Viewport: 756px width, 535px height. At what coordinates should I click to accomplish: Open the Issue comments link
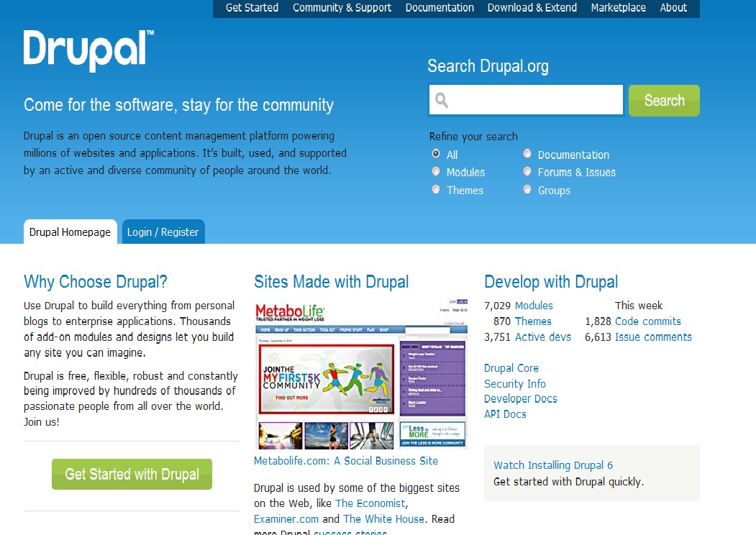[x=653, y=337]
